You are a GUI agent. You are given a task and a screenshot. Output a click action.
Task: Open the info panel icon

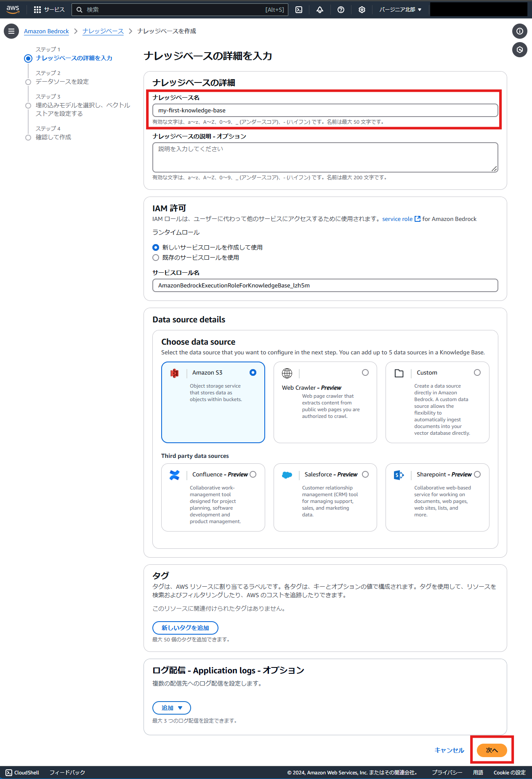tap(520, 31)
